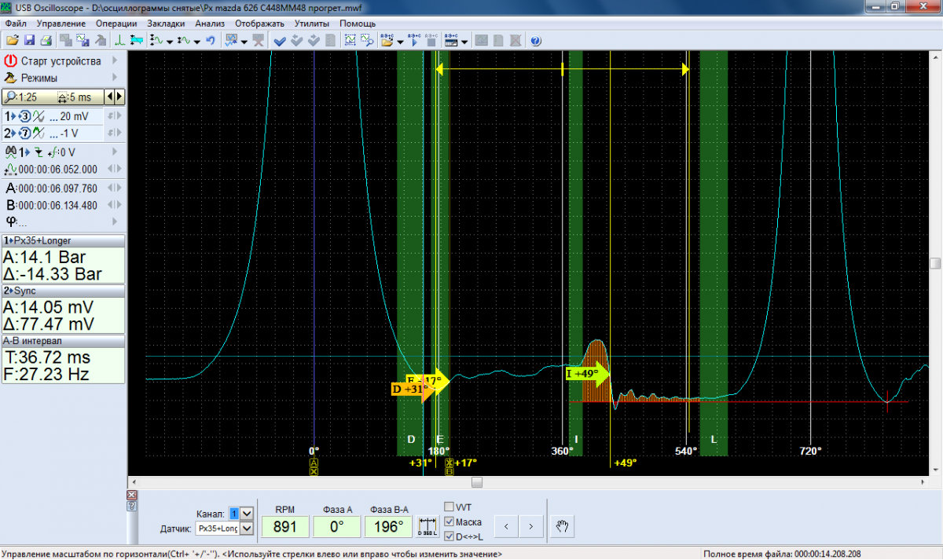The width and height of the screenshot is (943, 560).
Task: Click the vertical scrollbar thumb
Action: [x=935, y=264]
